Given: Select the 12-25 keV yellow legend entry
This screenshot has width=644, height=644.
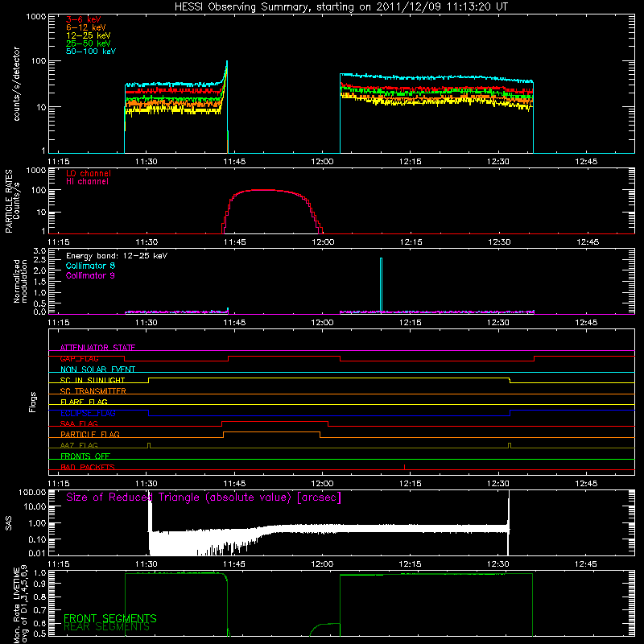Looking at the screenshot, I should tap(89, 35).
